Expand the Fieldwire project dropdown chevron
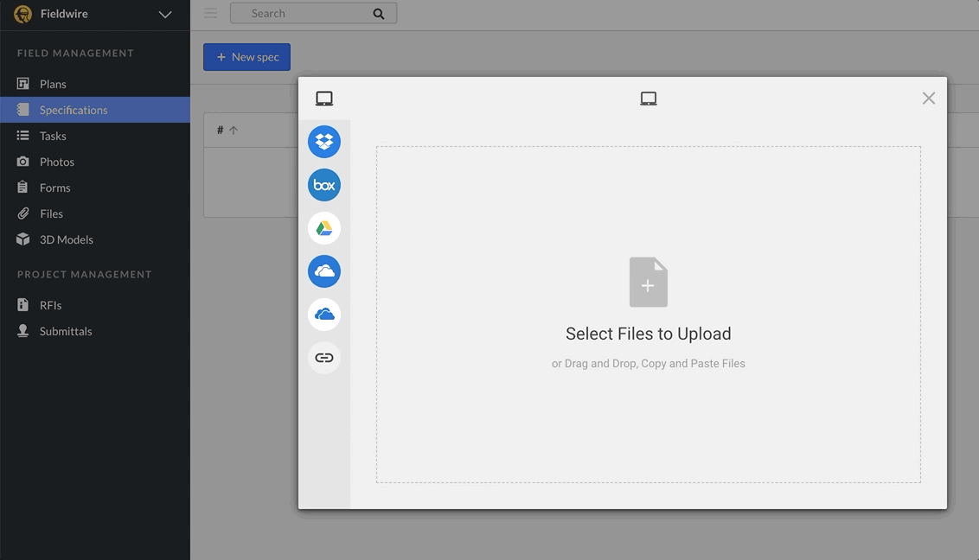 click(x=165, y=15)
